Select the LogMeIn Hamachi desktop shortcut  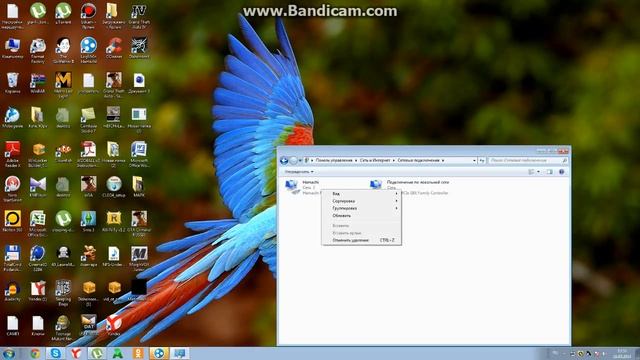tap(88, 50)
